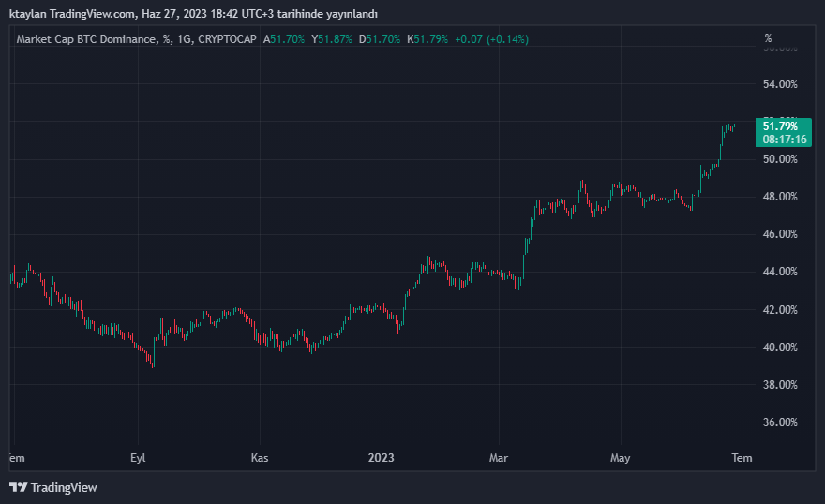The height and width of the screenshot is (504, 825).
Task: Click the Market Cap BTC Dominance chart title
Action: point(136,39)
